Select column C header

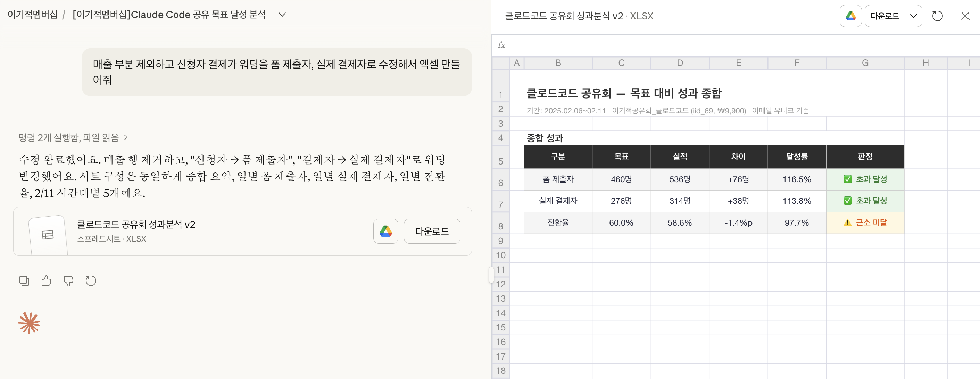621,63
